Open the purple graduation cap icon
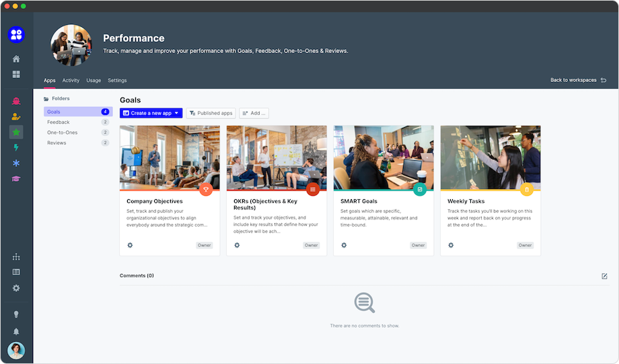 click(16, 179)
